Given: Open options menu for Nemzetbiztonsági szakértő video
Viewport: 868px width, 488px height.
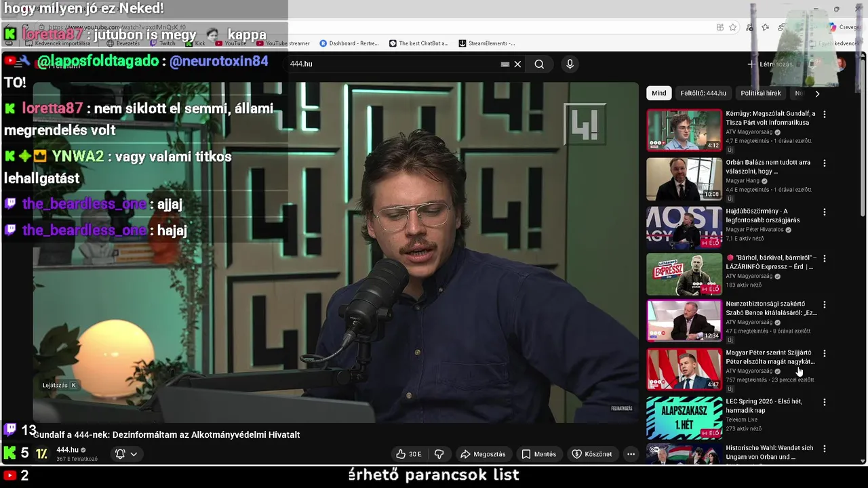Looking at the screenshot, I should (825, 305).
